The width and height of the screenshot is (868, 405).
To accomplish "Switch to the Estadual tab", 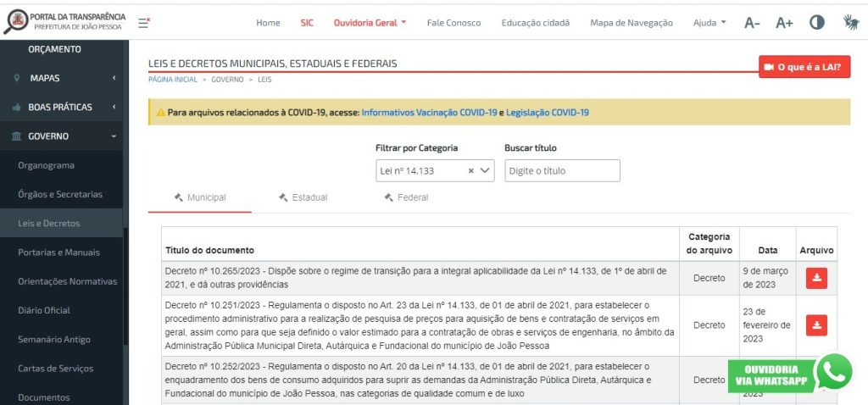I will coord(303,197).
